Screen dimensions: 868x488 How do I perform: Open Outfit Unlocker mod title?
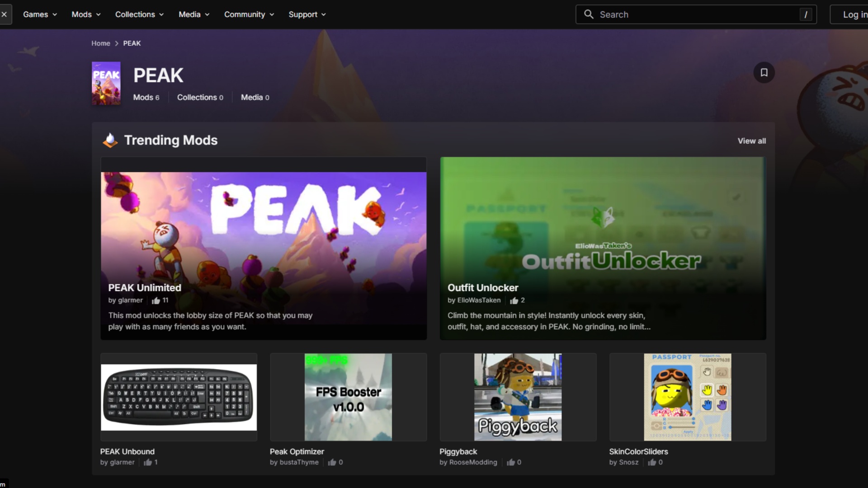click(x=483, y=288)
